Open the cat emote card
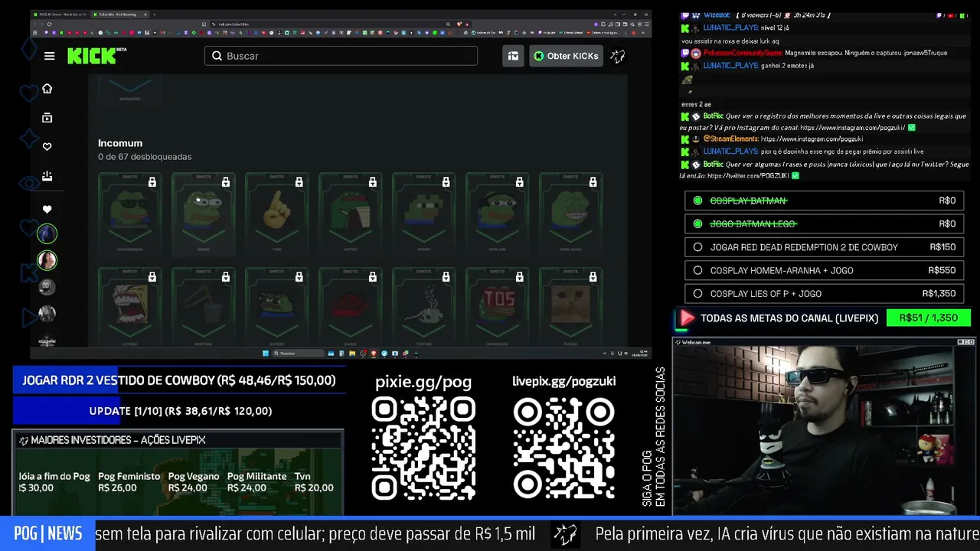The height and width of the screenshot is (551, 980). (x=570, y=306)
